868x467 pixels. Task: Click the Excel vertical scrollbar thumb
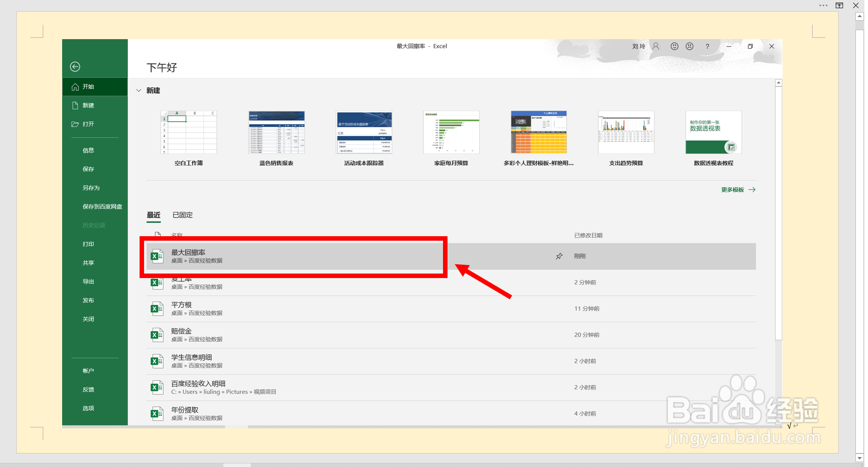click(778, 213)
